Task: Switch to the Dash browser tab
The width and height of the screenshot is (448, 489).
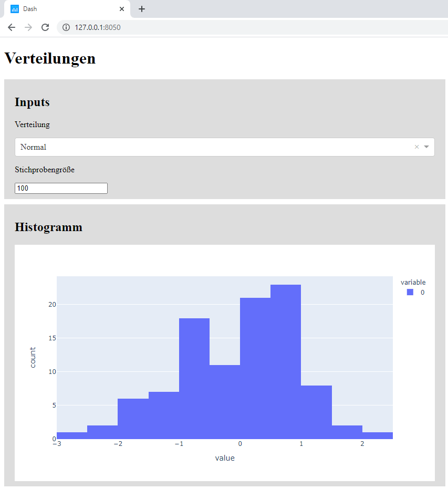Action: [63, 9]
